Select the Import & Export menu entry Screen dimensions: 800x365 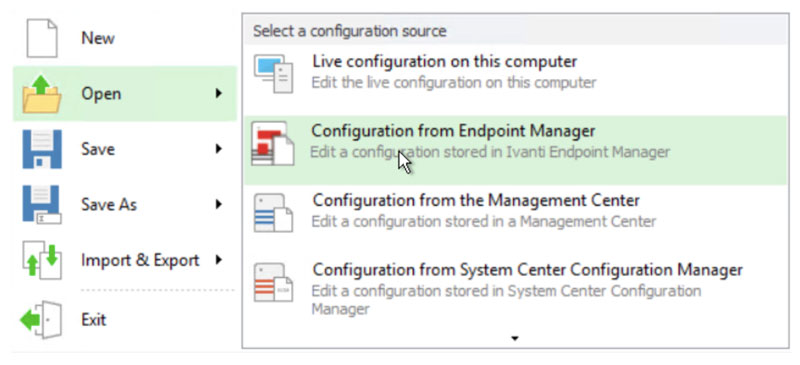pyautogui.click(x=125, y=260)
